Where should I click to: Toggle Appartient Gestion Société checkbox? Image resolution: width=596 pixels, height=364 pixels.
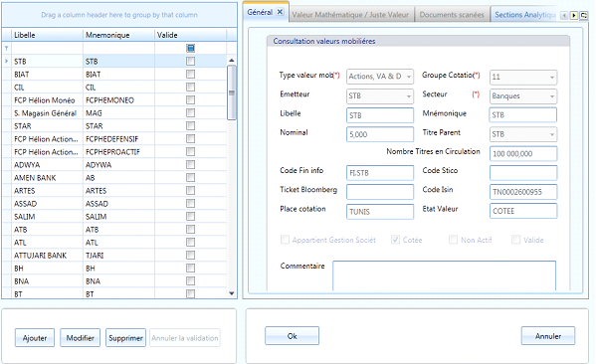pos(285,240)
